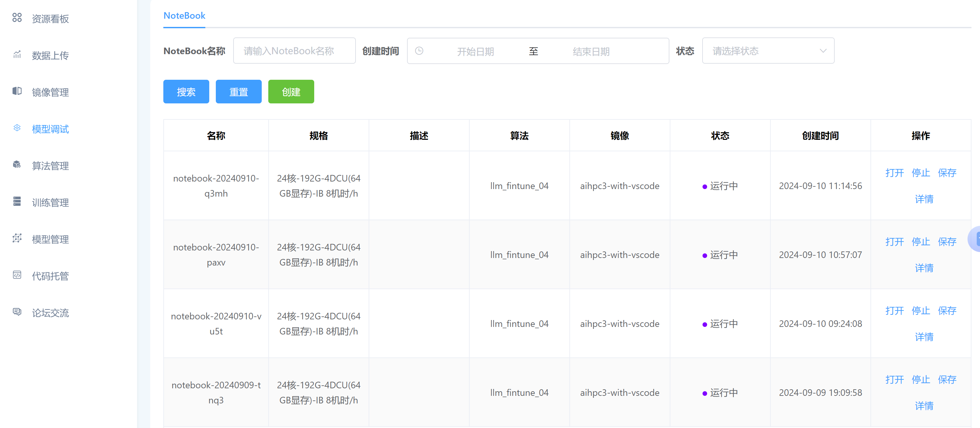This screenshot has height=428, width=980.
Task: Click the 2024-09-10 09:24:08 timestamp
Action: 820,324
